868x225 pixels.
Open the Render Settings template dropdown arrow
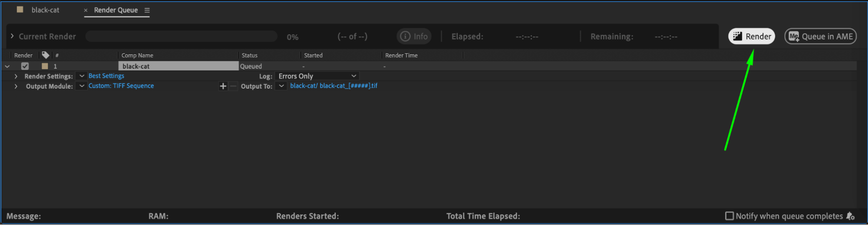click(82, 76)
